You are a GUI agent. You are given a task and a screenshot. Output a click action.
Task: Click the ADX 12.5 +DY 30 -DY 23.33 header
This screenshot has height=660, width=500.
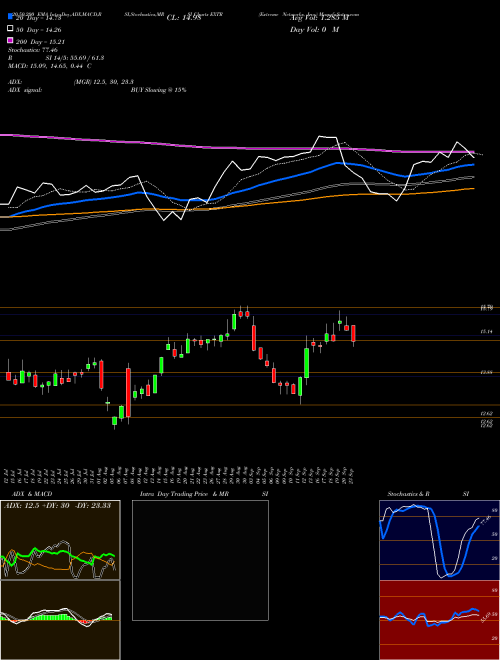[57, 505]
